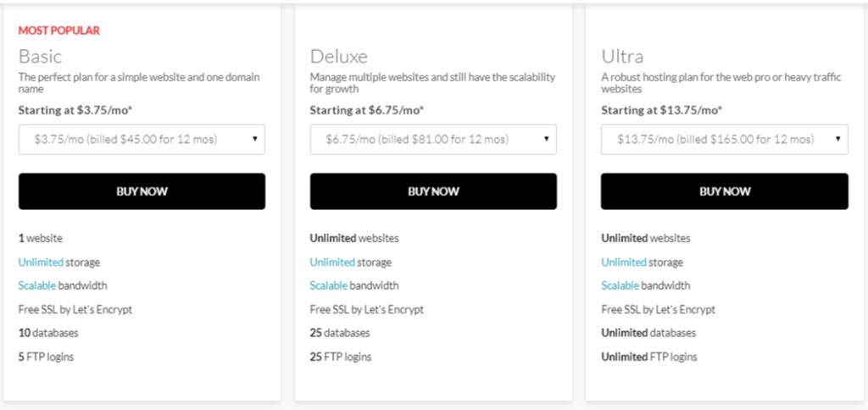The height and width of the screenshot is (410, 868).
Task: Open the Basic plan billing term dropdown
Action: click(142, 139)
